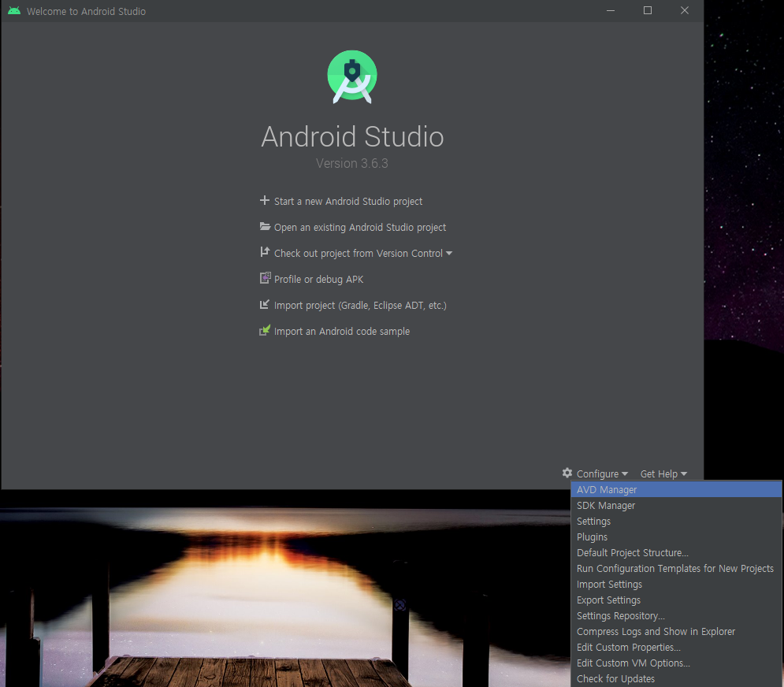Viewport: 784px width, 687px height.
Task: Select Check for Updates
Action: [676, 678]
